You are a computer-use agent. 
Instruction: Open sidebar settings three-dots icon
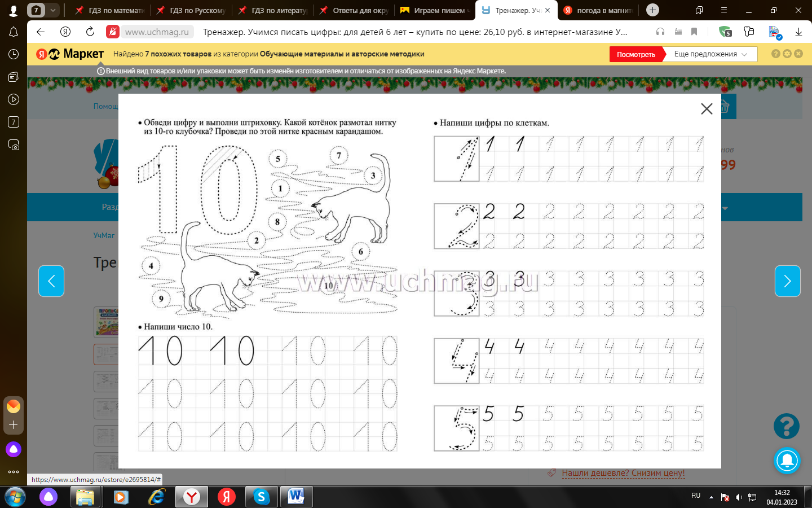pos(14,472)
